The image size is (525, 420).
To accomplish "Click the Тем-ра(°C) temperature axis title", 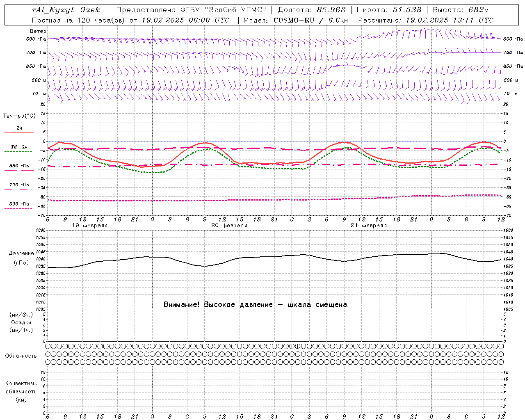I will [x=19, y=116].
